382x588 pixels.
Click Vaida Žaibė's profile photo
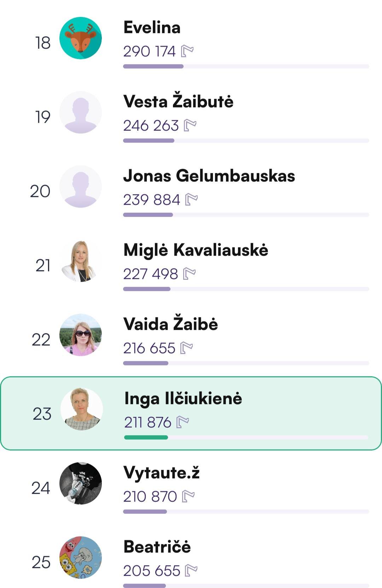[x=81, y=335]
